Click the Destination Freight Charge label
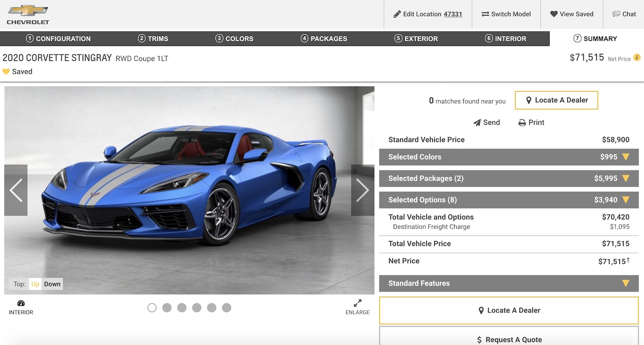Viewport: 644px width, 345px height. pyautogui.click(x=431, y=227)
